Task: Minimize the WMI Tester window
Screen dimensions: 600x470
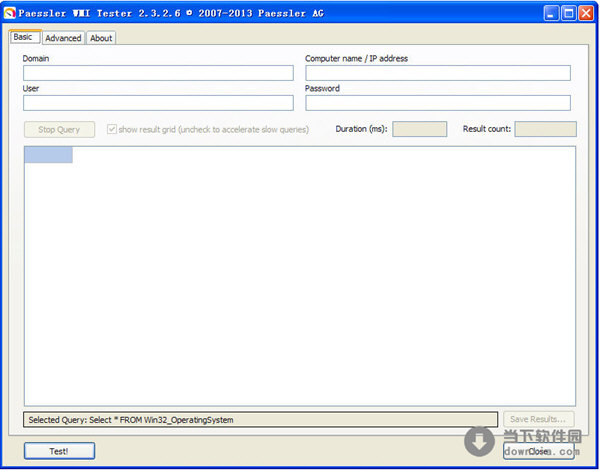Action: pyautogui.click(x=551, y=13)
